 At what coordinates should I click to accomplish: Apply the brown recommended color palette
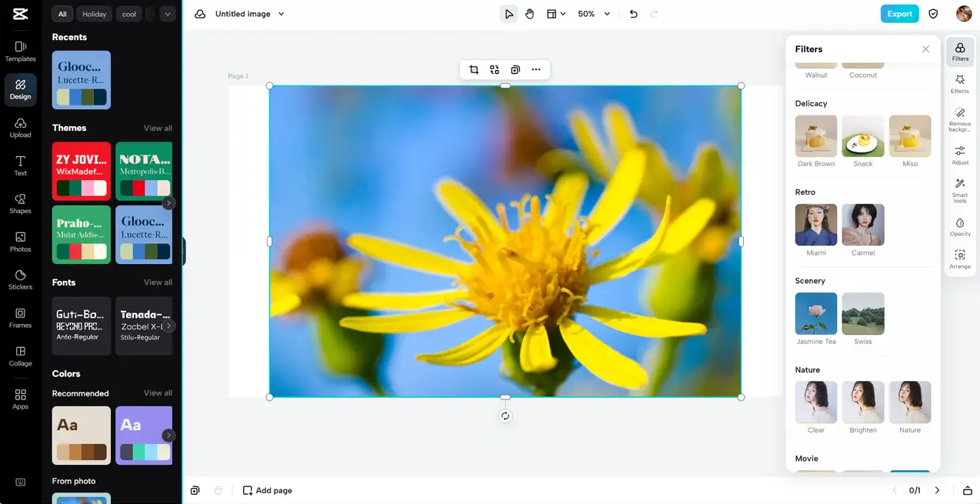click(82, 436)
